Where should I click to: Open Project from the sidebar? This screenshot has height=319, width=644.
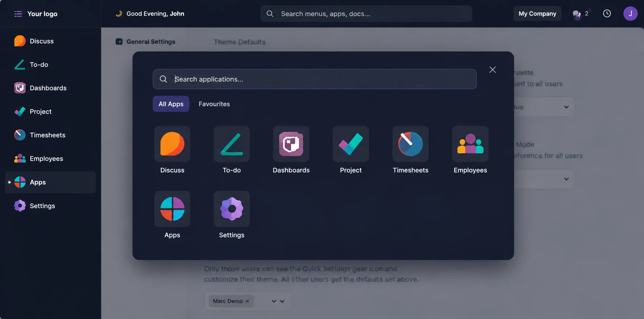50,112
